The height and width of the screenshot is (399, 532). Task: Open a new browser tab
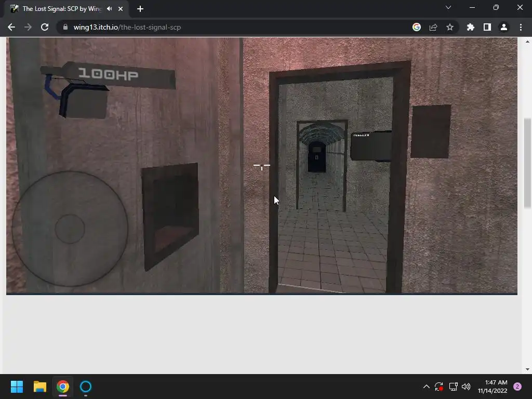tap(140, 9)
